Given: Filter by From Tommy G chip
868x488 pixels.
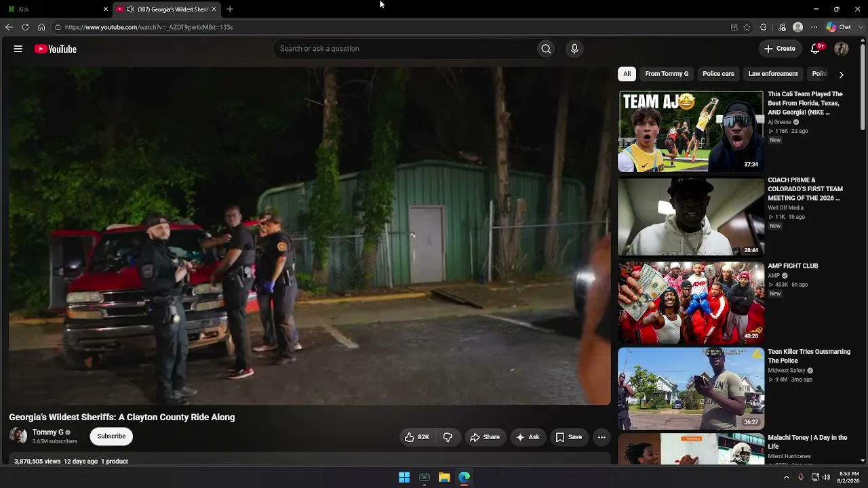Looking at the screenshot, I should coord(667,74).
